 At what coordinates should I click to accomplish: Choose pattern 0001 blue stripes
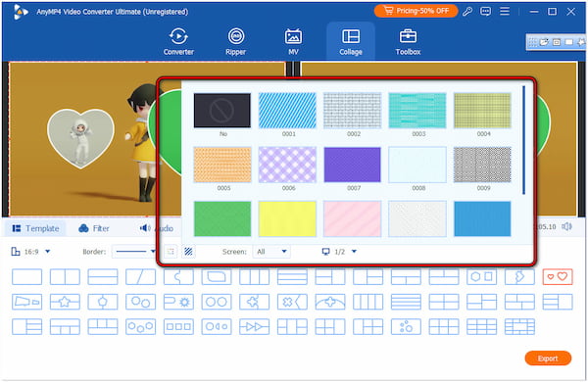point(287,111)
